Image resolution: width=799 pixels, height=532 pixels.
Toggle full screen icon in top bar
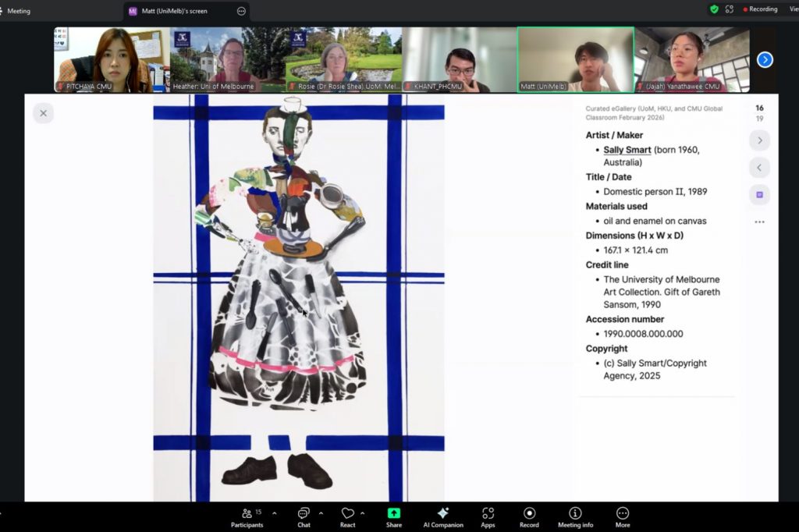(x=730, y=9)
